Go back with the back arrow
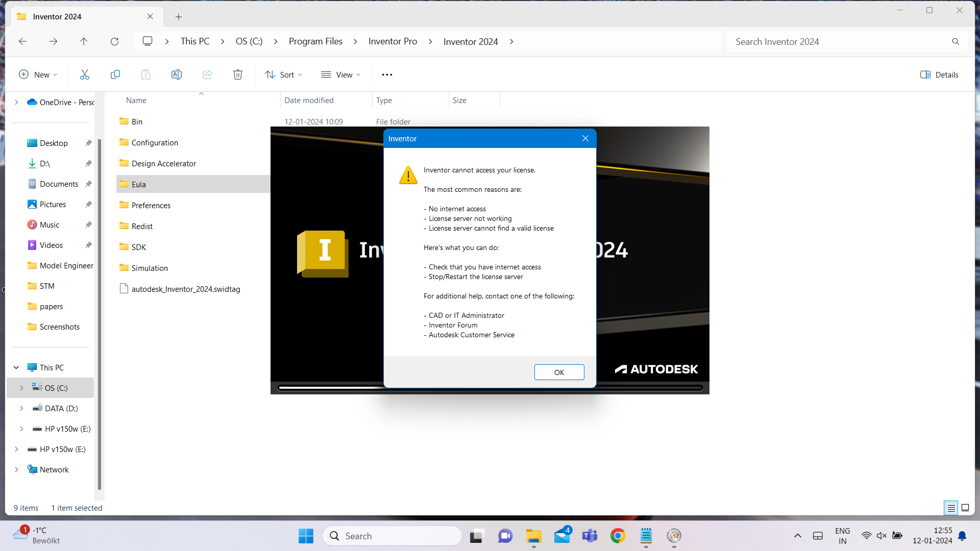 coord(22,41)
